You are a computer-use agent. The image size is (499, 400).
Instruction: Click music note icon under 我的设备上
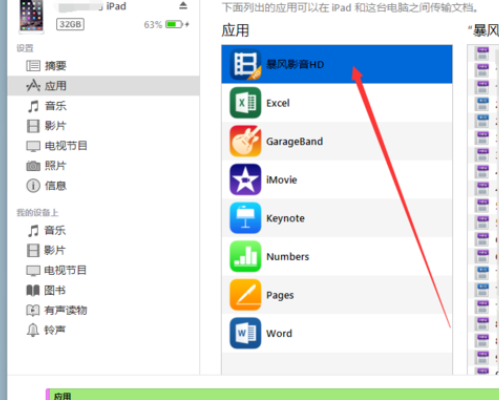pos(33,231)
